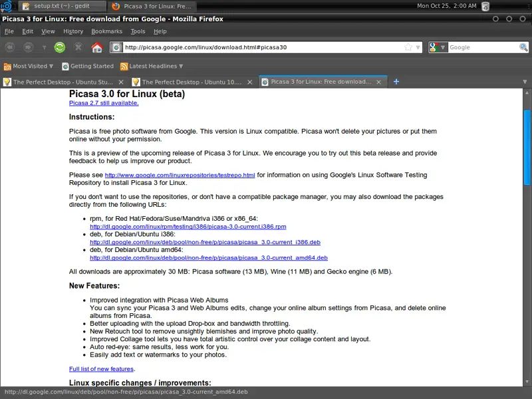Click the Linux specific changes / improvements heading
This screenshot has height=399, width=532.
pos(140,383)
